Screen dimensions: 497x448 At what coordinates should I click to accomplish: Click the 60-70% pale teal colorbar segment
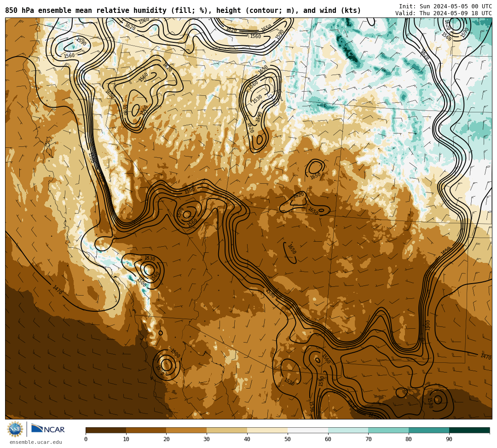tap(348, 430)
